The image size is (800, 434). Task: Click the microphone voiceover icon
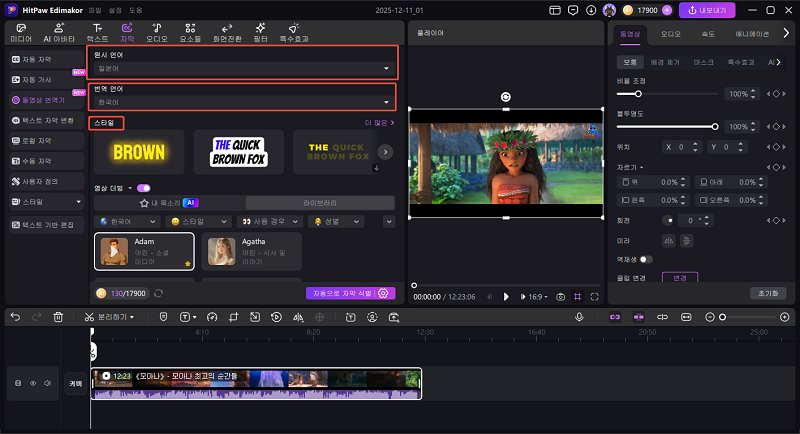579,317
